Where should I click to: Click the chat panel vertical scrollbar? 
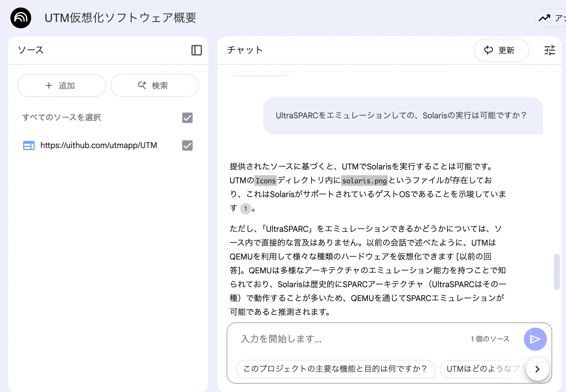coord(556,272)
